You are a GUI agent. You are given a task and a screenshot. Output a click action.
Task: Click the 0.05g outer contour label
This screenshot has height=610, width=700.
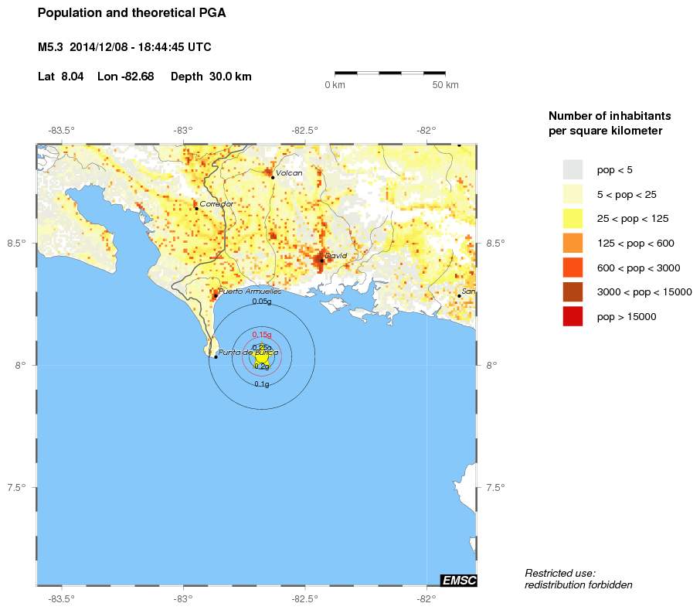pyautogui.click(x=262, y=302)
